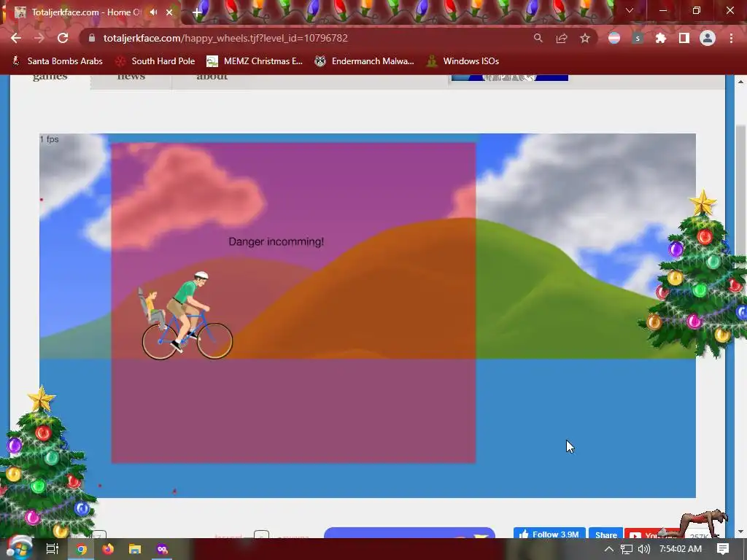Open Task View on taskbar
747x560 pixels.
click(x=52, y=549)
